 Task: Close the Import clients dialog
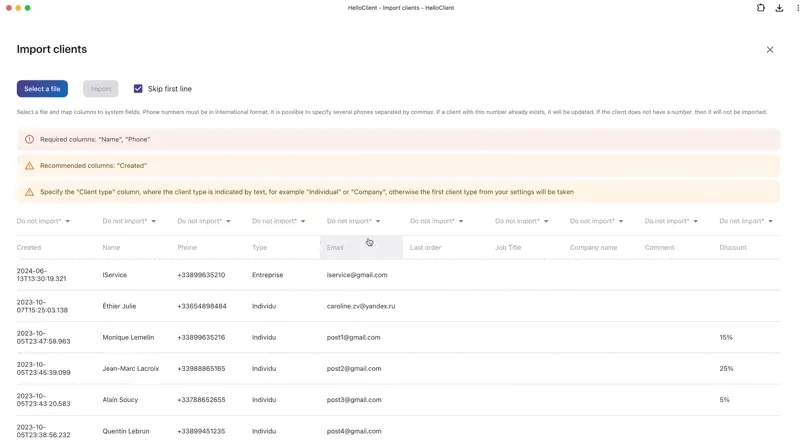pos(769,49)
